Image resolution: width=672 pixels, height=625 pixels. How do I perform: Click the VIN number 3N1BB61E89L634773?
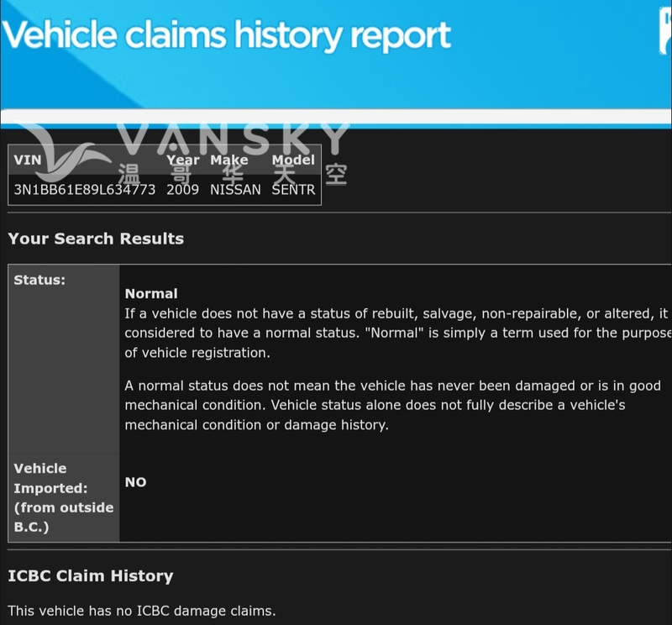click(x=84, y=190)
